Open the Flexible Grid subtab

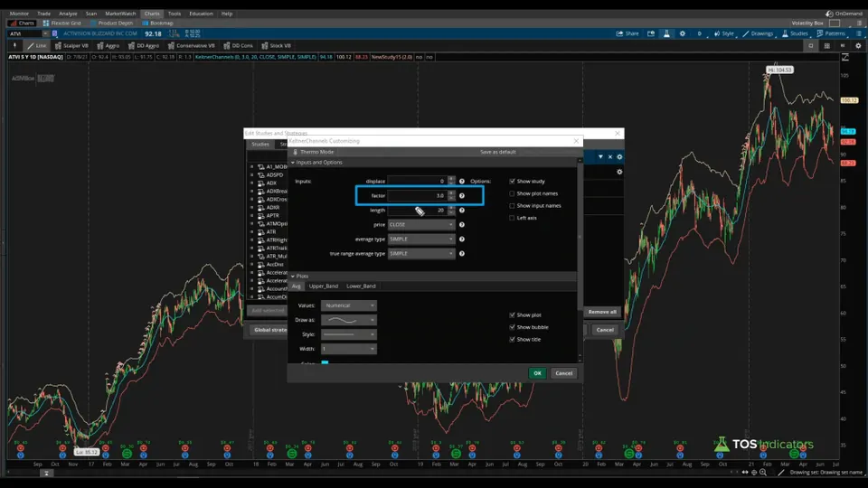coord(62,23)
